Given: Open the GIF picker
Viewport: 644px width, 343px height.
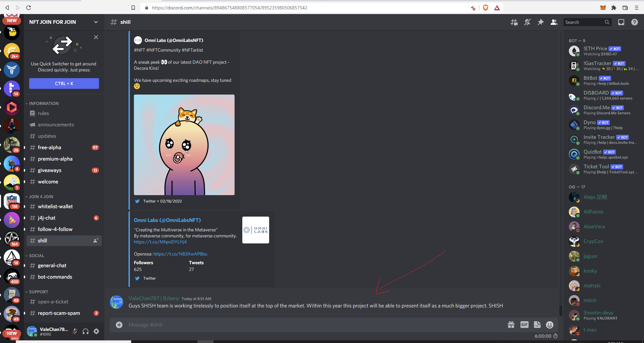Looking at the screenshot, I should click(x=525, y=325).
